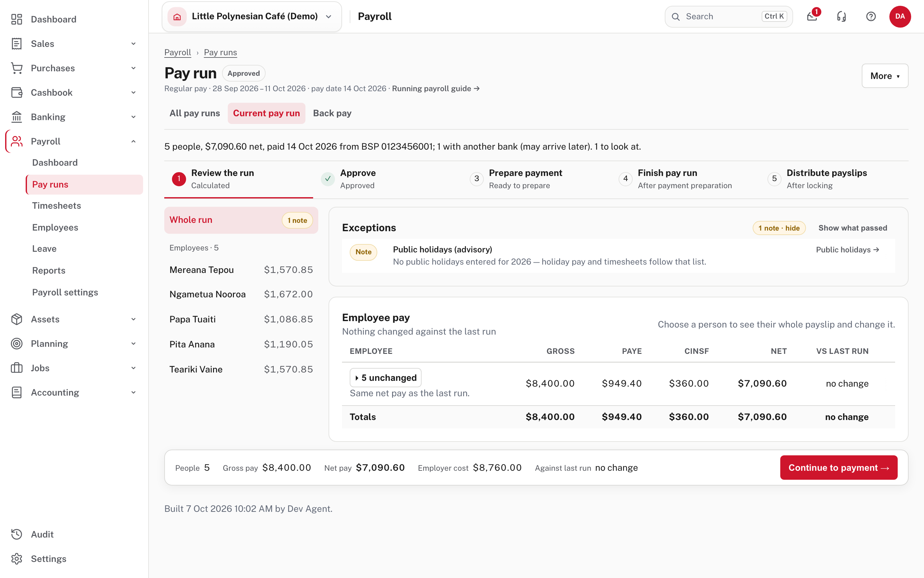Click the café home icon in header

(x=177, y=16)
